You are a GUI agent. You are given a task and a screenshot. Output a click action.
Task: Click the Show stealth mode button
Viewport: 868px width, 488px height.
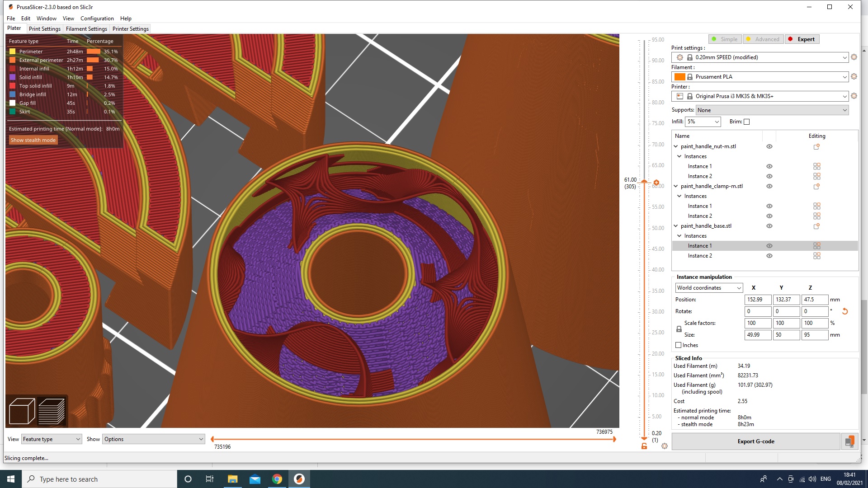pos(33,140)
